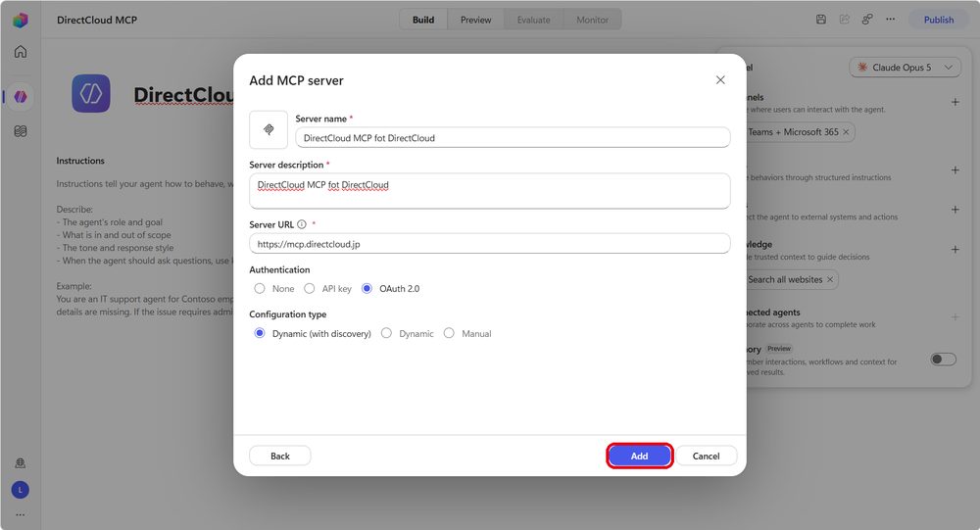The image size is (980, 530).
Task: Click the Back button
Action: (x=280, y=456)
